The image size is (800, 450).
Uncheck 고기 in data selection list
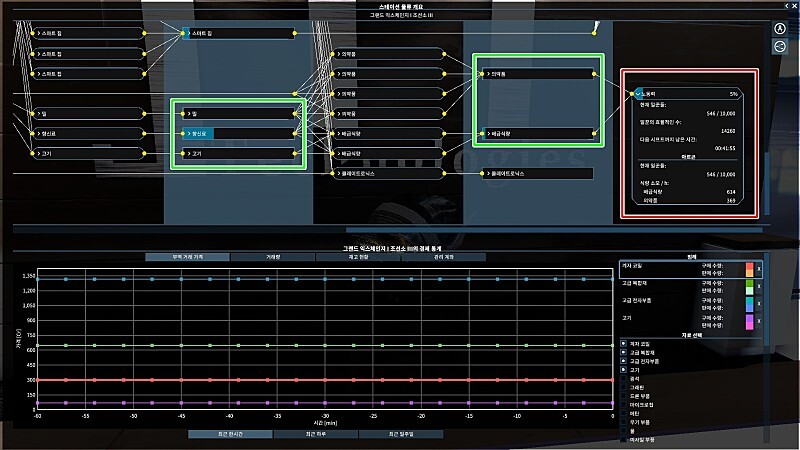[x=623, y=369]
